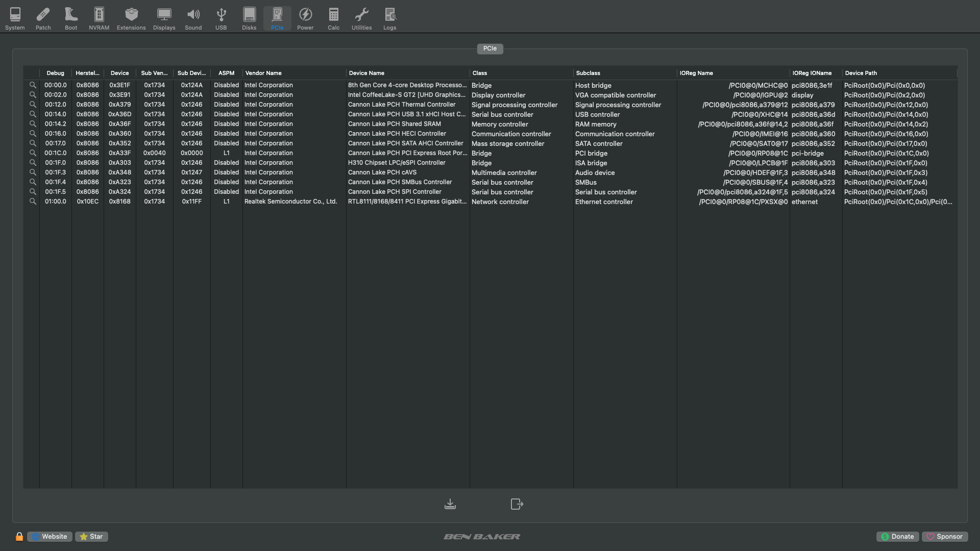The image size is (980, 551).
Task: Click magnifier for Realtek ethernet row
Action: [x=33, y=202]
